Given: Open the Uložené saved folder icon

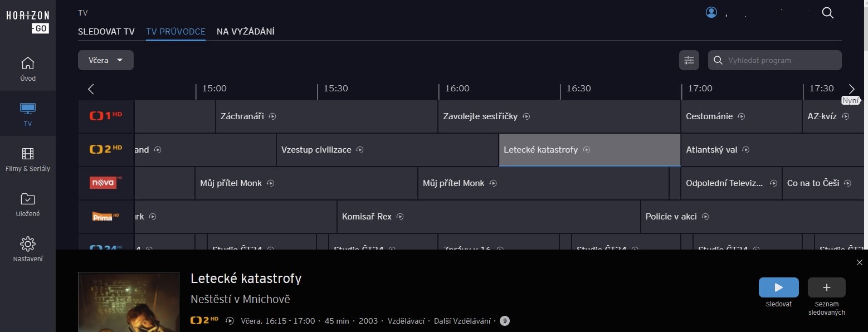Looking at the screenshot, I should click(x=28, y=199).
